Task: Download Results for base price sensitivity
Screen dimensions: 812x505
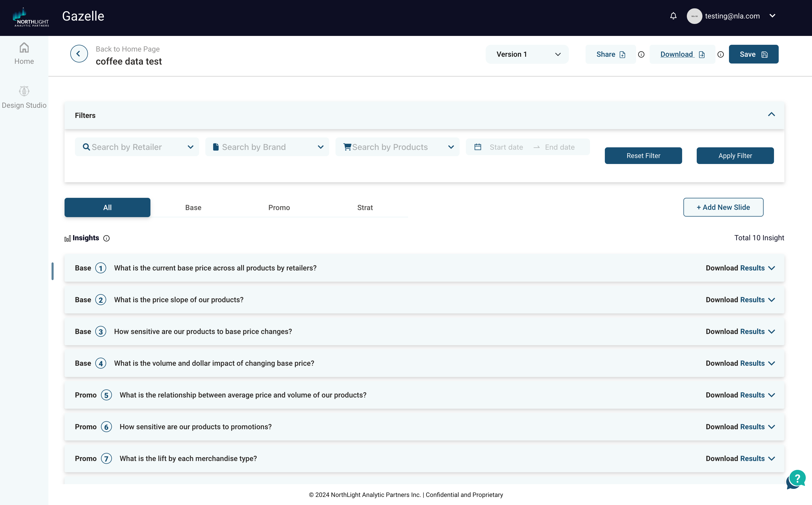Action: pos(735,331)
